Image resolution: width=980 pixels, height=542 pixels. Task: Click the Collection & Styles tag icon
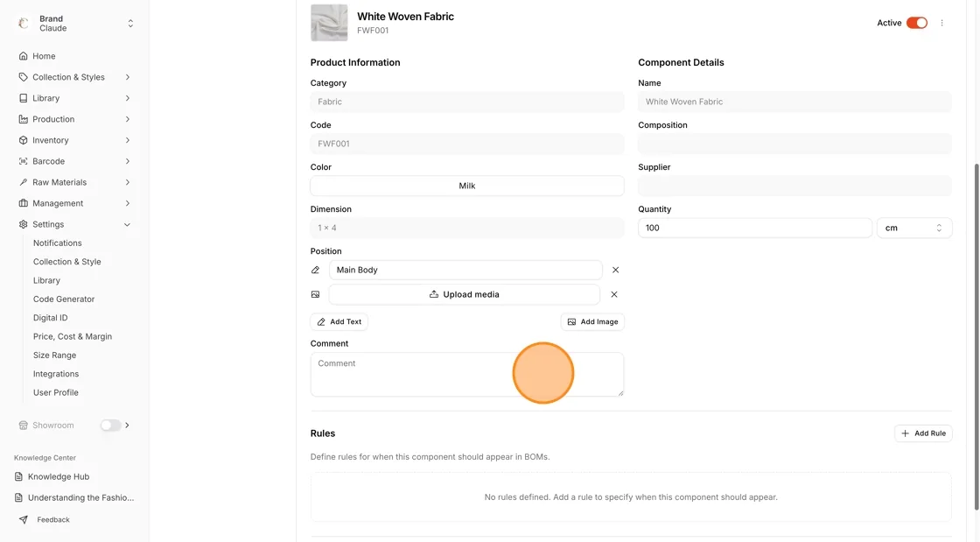click(x=23, y=77)
